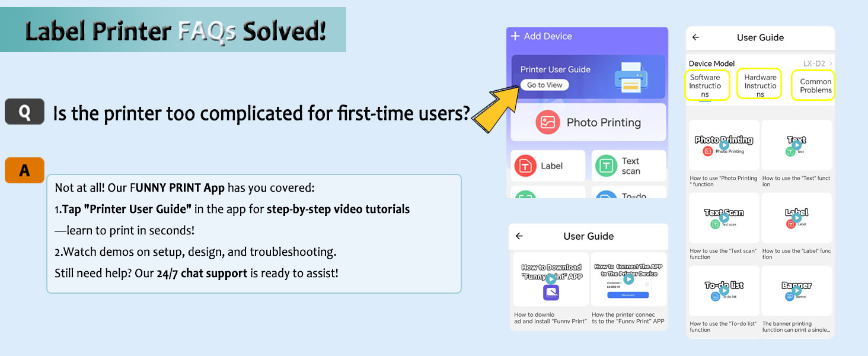Image resolution: width=868 pixels, height=356 pixels.
Task: Tap the blue icon in Banner thumbnail
Action: (x=789, y=297)
